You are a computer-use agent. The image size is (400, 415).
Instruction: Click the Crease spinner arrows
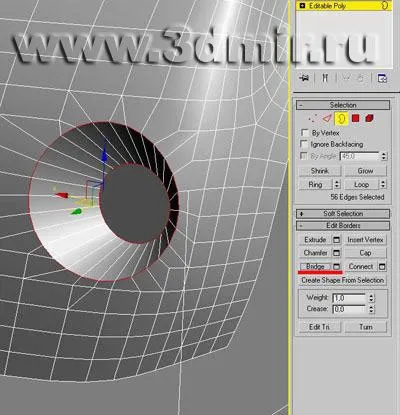click(x=371, y=309)
